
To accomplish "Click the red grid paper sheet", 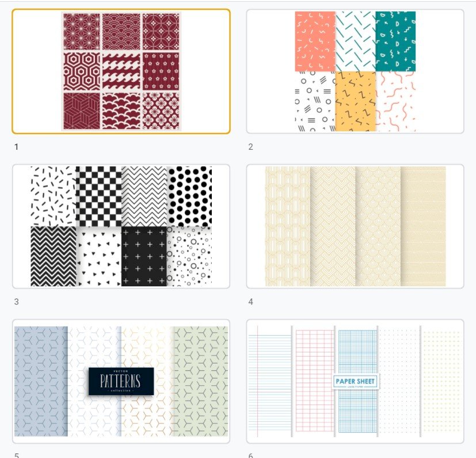I will (315, 380).
